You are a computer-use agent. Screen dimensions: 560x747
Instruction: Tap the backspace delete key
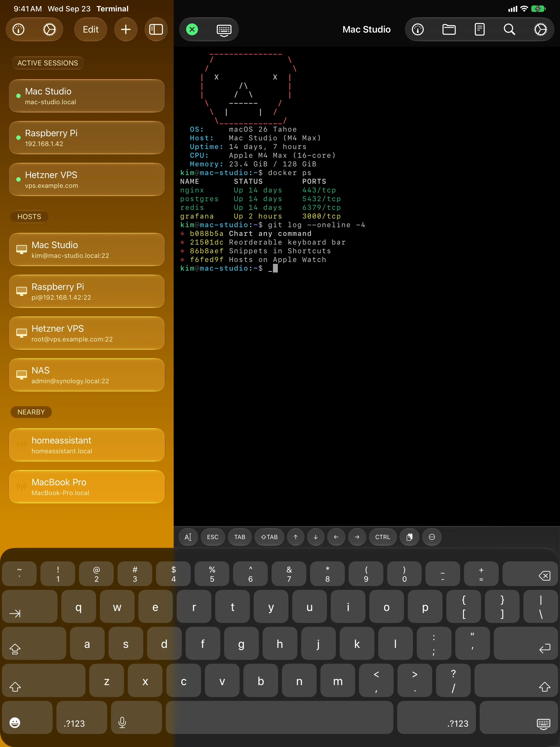[530, 574]
